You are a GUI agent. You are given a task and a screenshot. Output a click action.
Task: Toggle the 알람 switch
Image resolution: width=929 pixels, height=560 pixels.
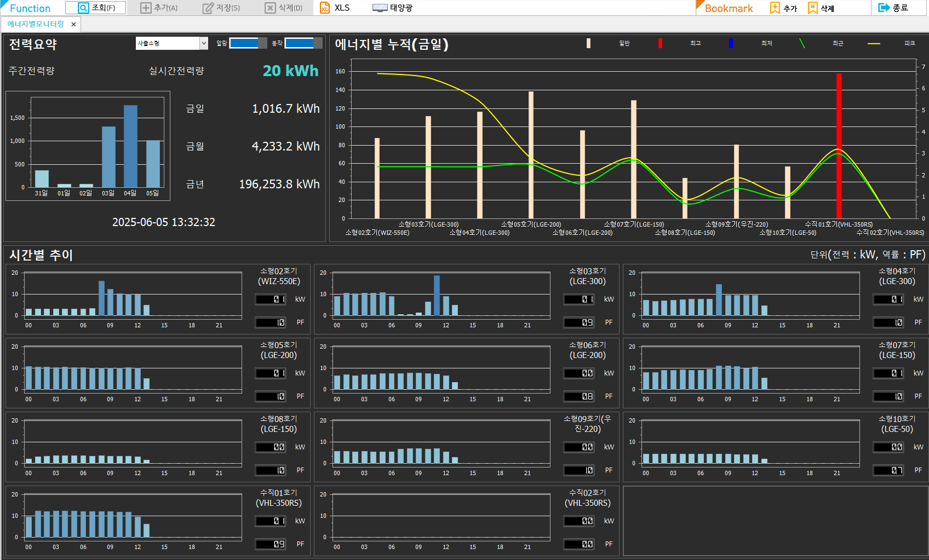click(248, 43)
